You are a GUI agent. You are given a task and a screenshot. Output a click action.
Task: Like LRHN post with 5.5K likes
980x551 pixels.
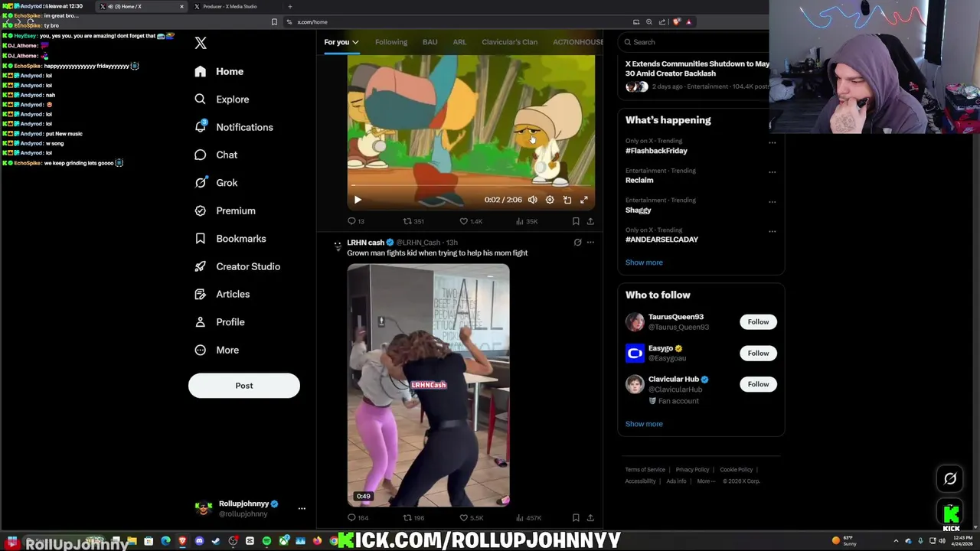click(x=471, y=518)
